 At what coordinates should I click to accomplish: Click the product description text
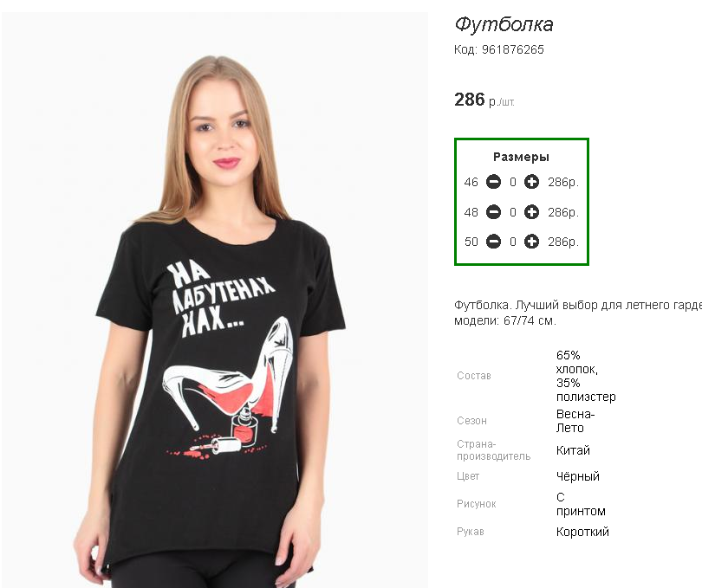(578, 313)
